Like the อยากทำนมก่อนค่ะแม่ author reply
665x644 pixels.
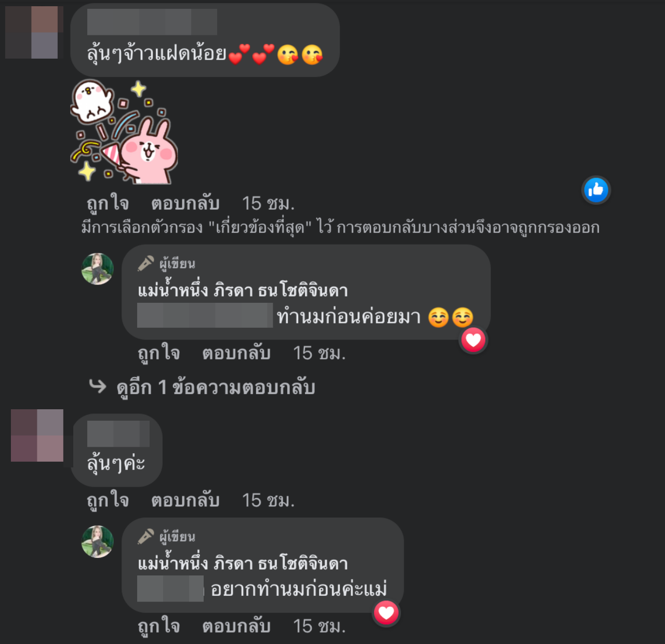[158, 626]
